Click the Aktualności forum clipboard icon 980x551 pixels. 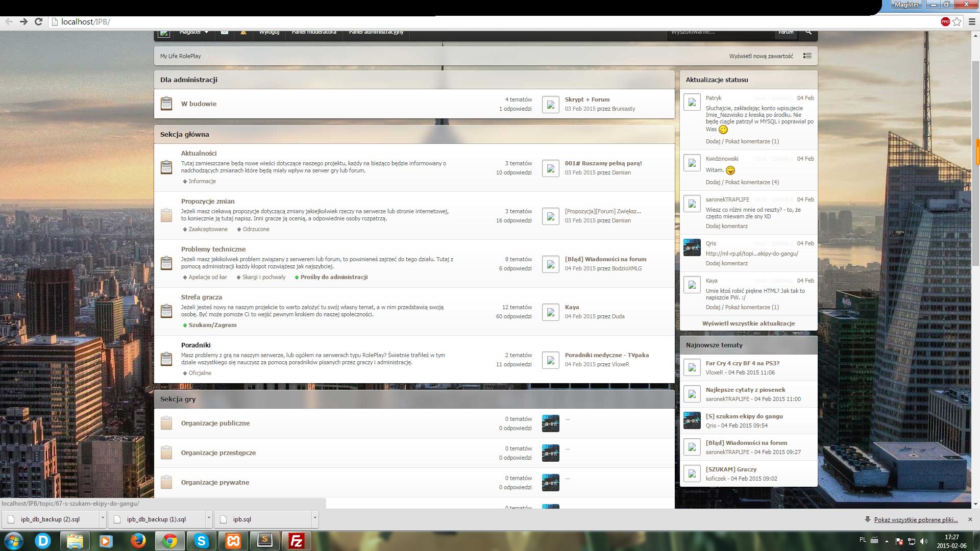pyautogui.click(x=166, y=167)
